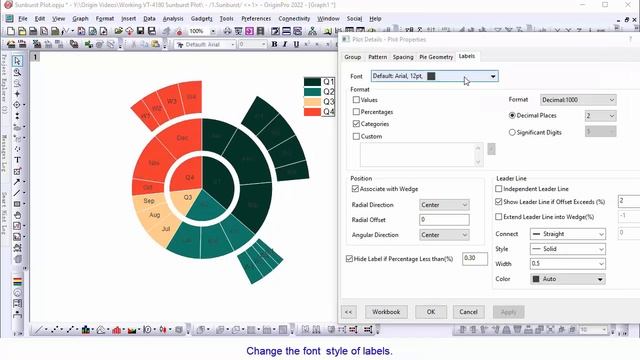Open the Font dropdown in Labels tab

(435, 76)
